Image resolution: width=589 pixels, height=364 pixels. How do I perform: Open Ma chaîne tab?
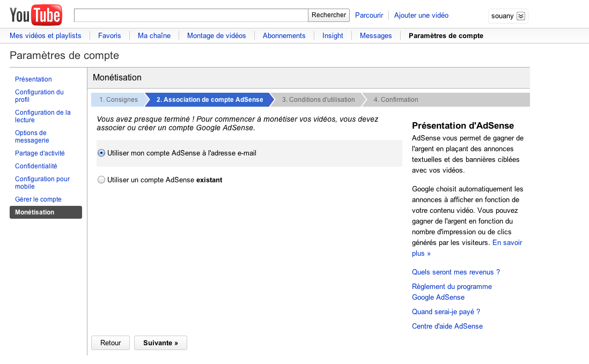[x=154, y=35]
